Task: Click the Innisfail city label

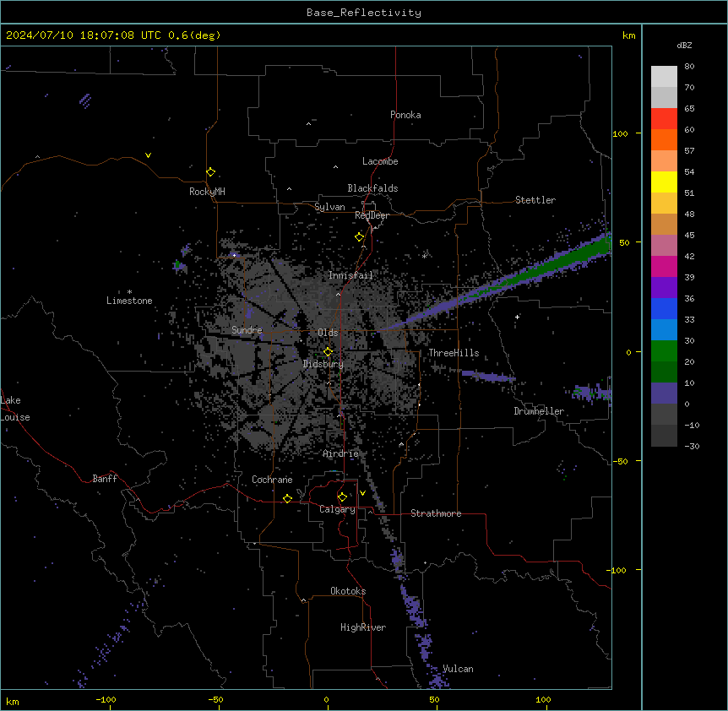Action: coord(350,275)
